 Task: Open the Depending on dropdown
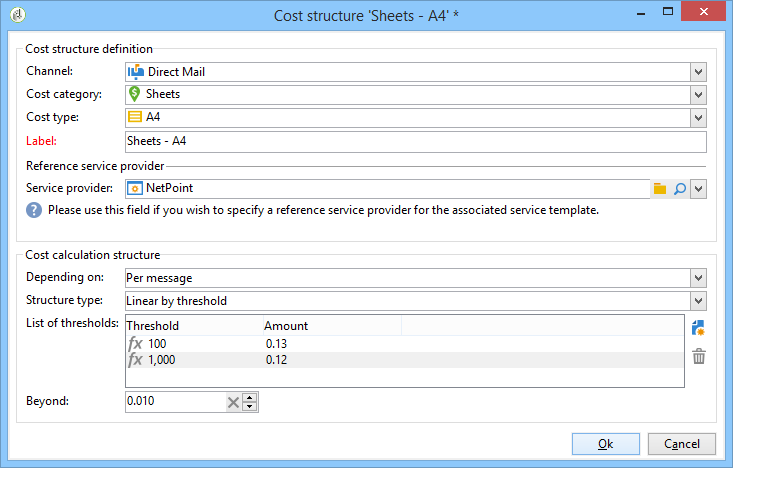698,278
